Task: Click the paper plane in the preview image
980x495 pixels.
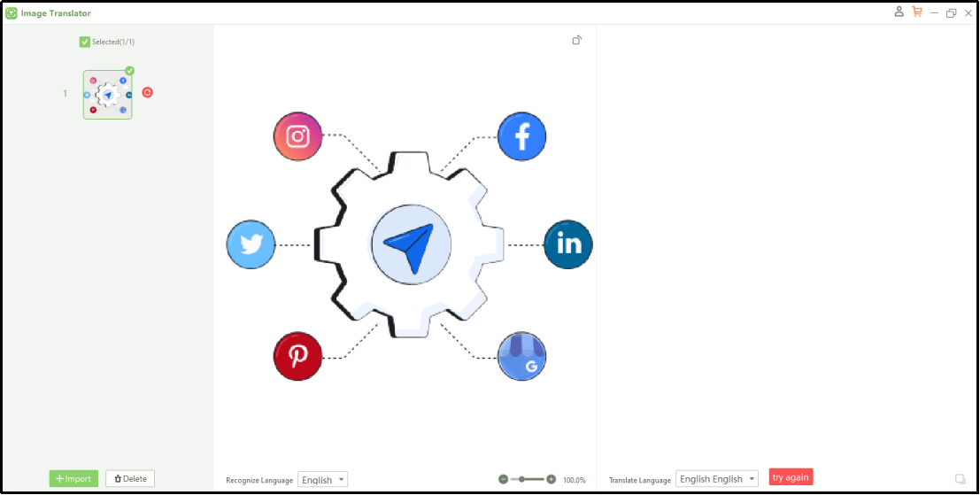Action: click(411, 245)
